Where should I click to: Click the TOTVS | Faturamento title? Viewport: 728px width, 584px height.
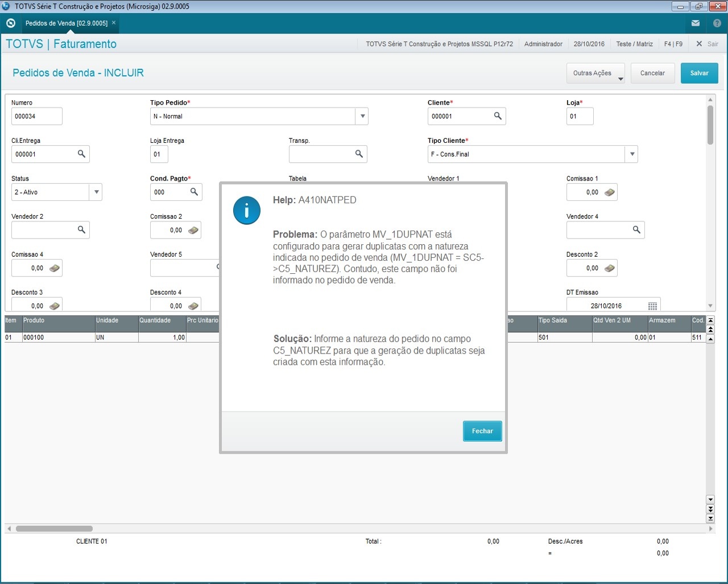(61, 44)
